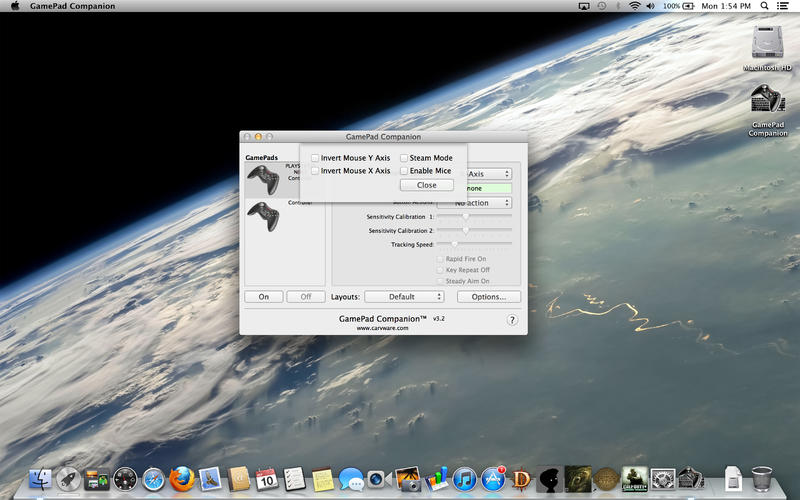
Task: Launch Firefox from the dock
Action: pos(181,479)
